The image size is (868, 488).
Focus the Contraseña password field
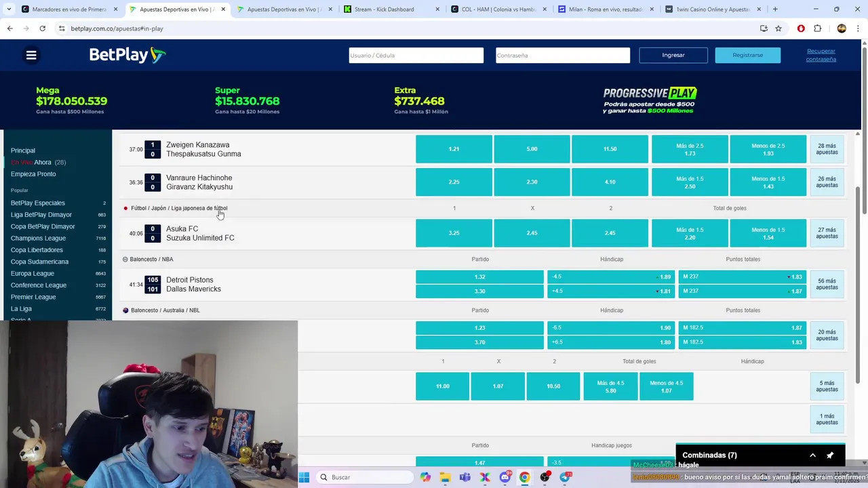coord(562,55)
